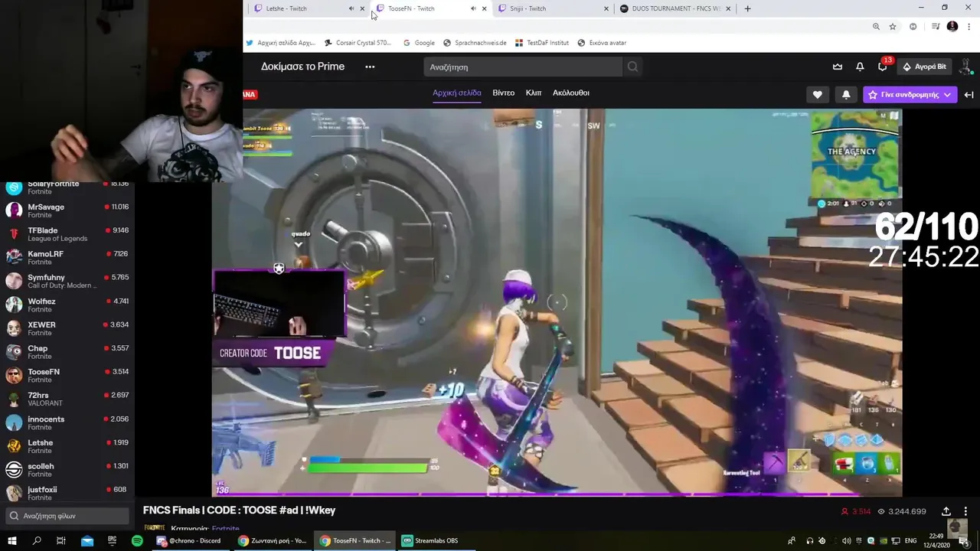Click Δοκίμασε το Prime link
The width and height of the screenshot is (980, 551).
pyautogui.click(x=302, y=67)
